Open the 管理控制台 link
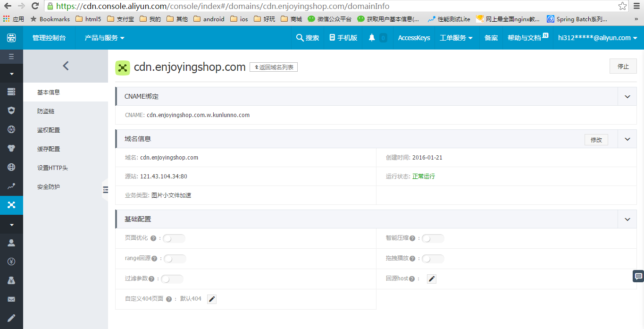 49,38
